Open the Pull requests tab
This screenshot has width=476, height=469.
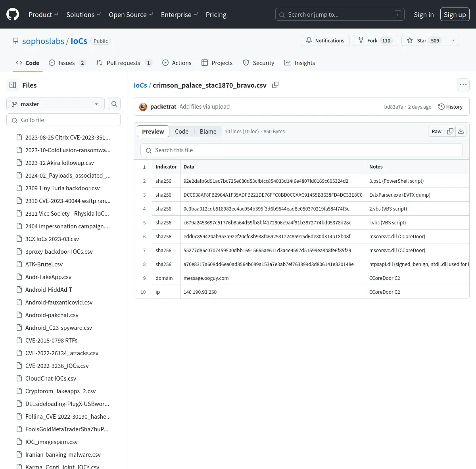(123, 63)
